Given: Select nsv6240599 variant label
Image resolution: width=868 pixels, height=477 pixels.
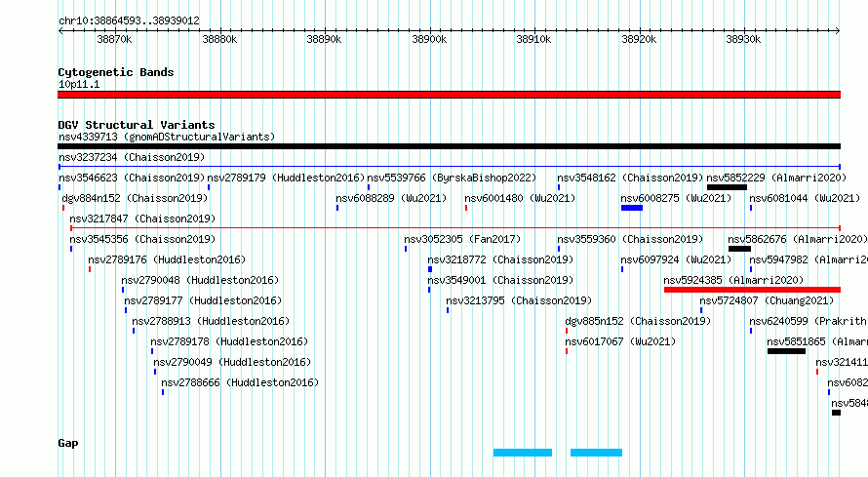Looking at the screenshot, I should pyautogui.click(x=809, y=321).
